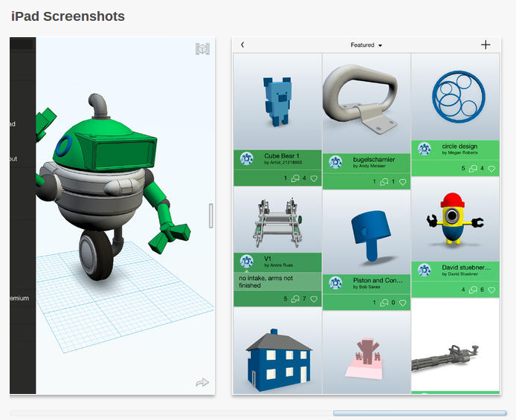Like the Piston and Con... design
516x420 pixels.
click(x=402, y=303)
